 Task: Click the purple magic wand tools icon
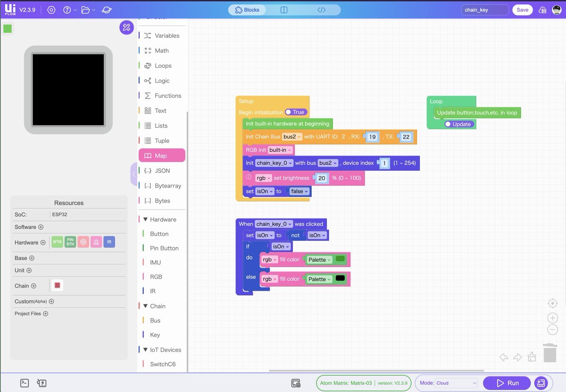(x=126, y=27)
